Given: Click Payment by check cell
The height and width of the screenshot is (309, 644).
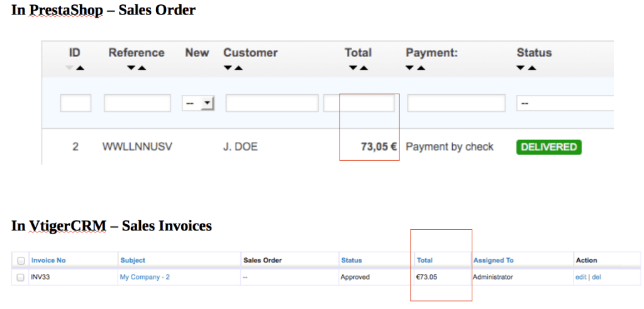Looking at the screenshot, I should click(449, 147).
